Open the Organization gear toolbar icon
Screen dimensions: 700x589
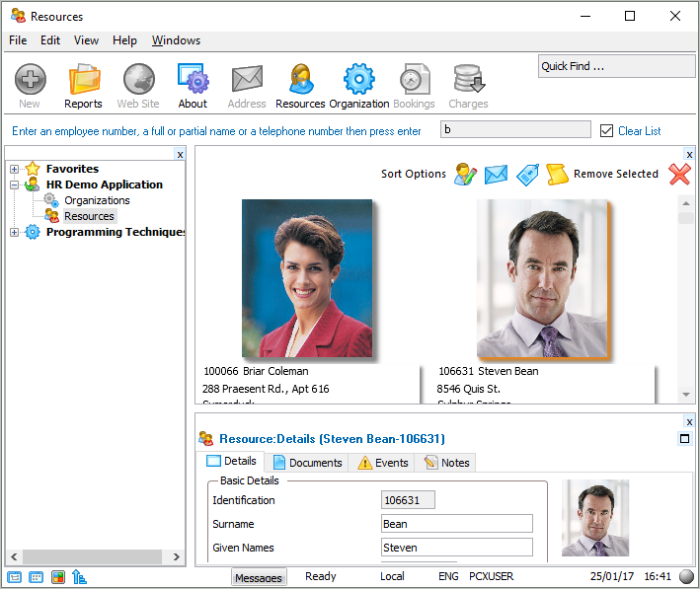pos(359,79)
